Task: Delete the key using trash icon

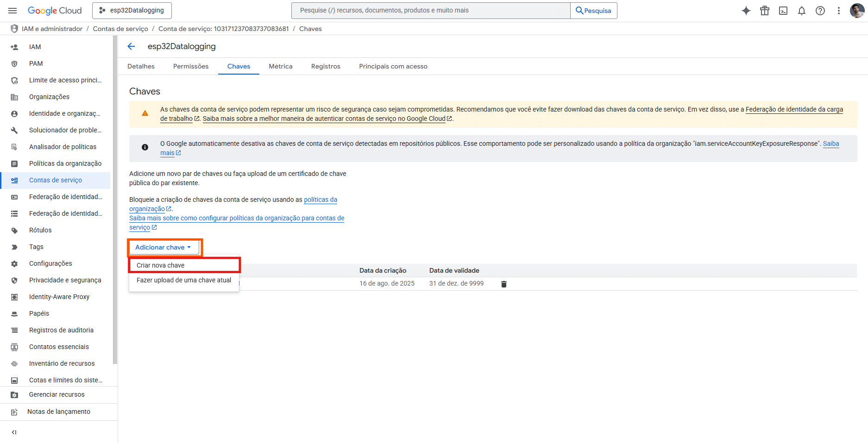Action: (x=504, y=284)
